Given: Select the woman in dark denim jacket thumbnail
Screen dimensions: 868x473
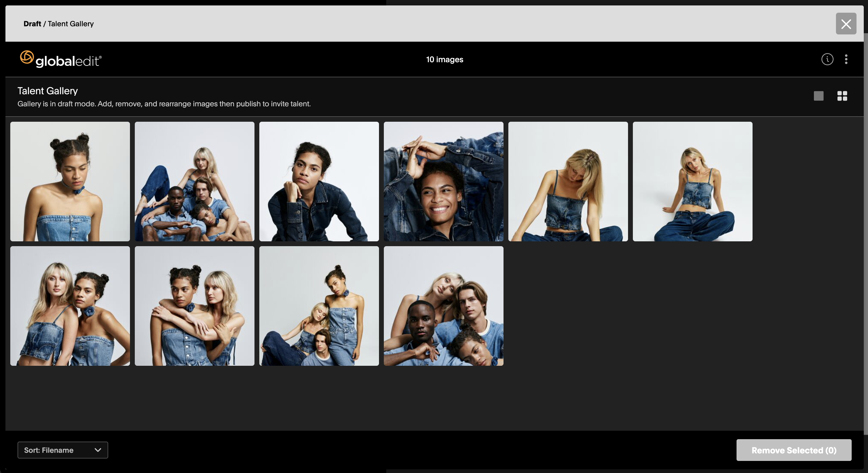Looking at the screenshot, I should point(319,182).
